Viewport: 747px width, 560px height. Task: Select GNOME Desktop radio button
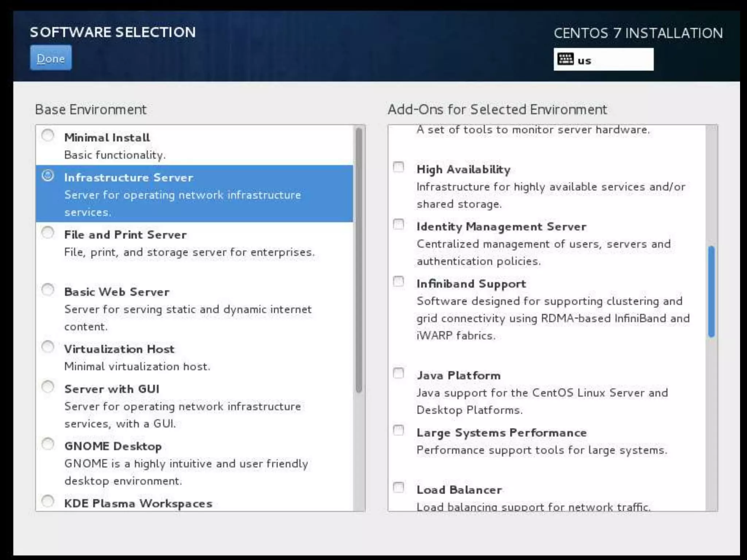48,444
